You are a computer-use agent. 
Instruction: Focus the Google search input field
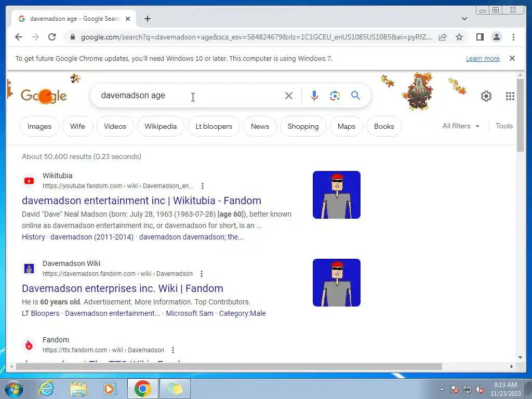[x=190, y=96]
